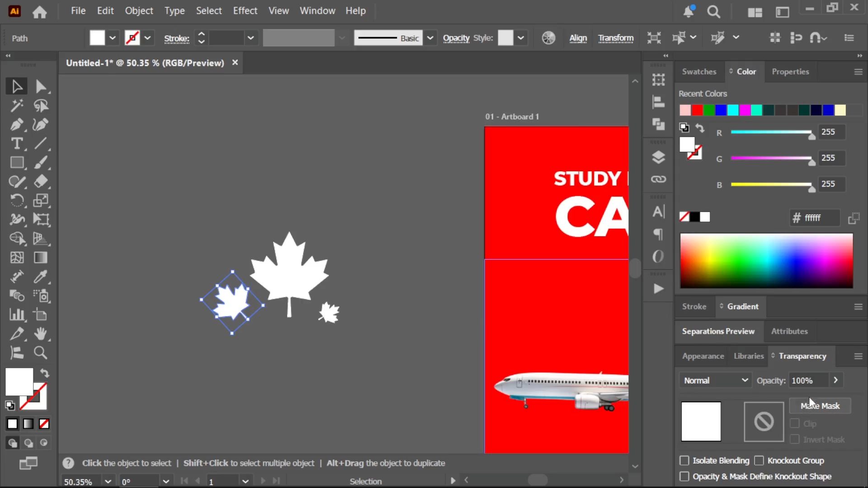Select the Selection tool arrow

pyautogui.click(x=17, y=86)
